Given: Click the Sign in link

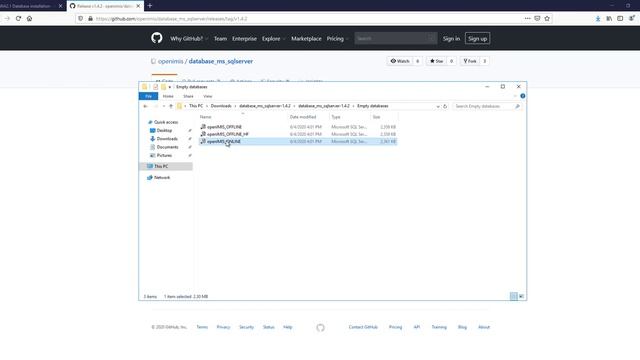Looking at the screenshot, I should click(451, 38).
